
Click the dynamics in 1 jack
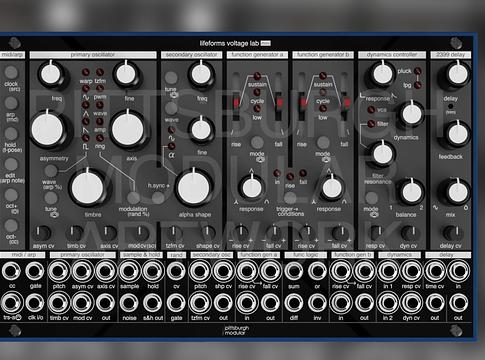[x=387, y=271]
